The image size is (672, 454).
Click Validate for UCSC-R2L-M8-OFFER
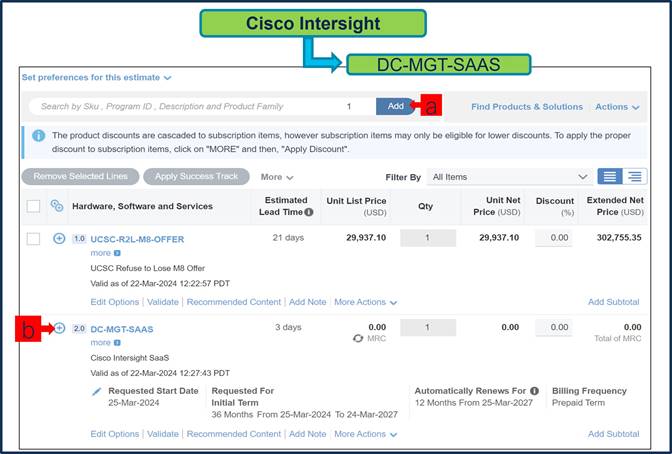tap(162, 302)
